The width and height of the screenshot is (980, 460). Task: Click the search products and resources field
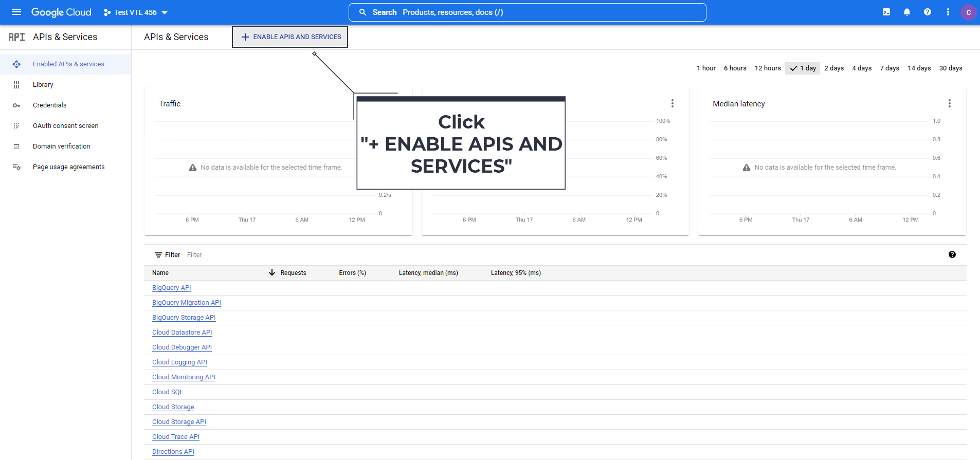tap(527, 12)
